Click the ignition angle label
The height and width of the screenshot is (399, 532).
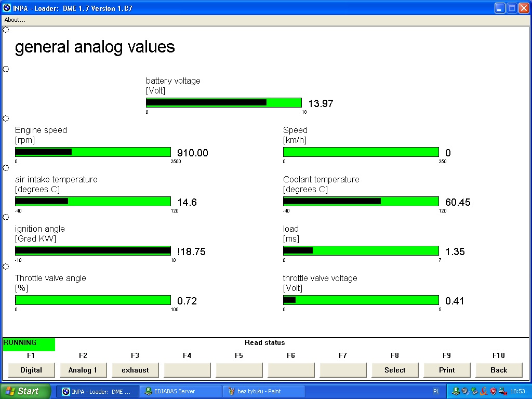click(x=39, y=229)
